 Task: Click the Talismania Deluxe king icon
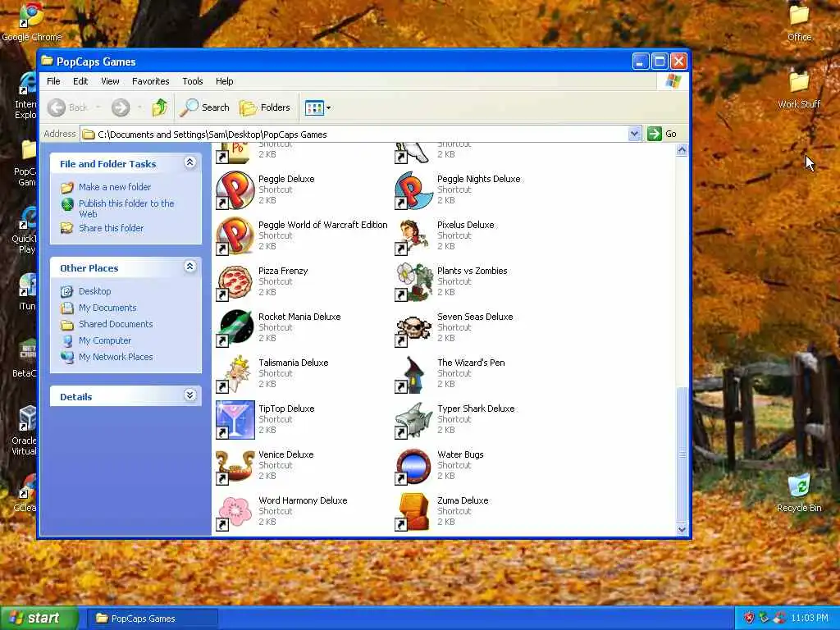coord(235,374)
